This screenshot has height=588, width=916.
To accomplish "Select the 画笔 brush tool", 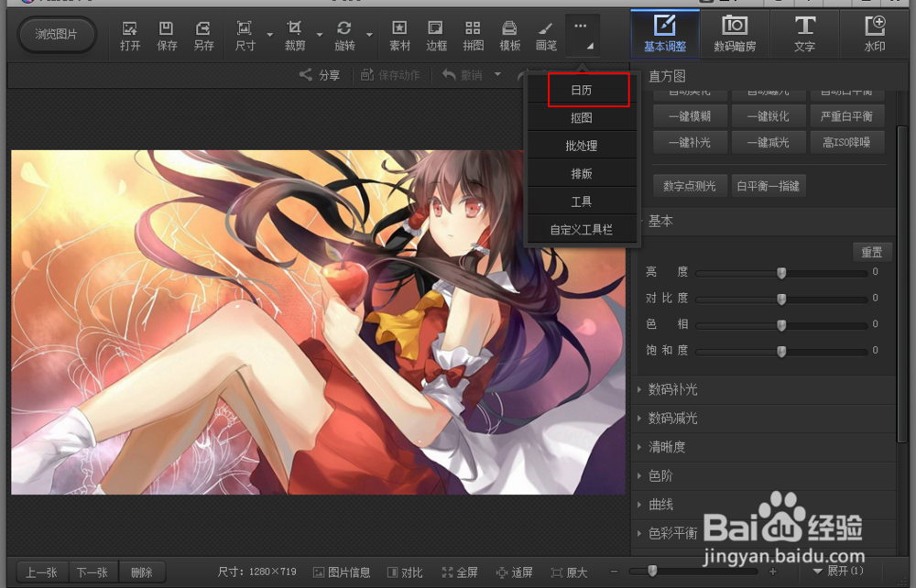I will pyautogui.click(x=546, y=36).
